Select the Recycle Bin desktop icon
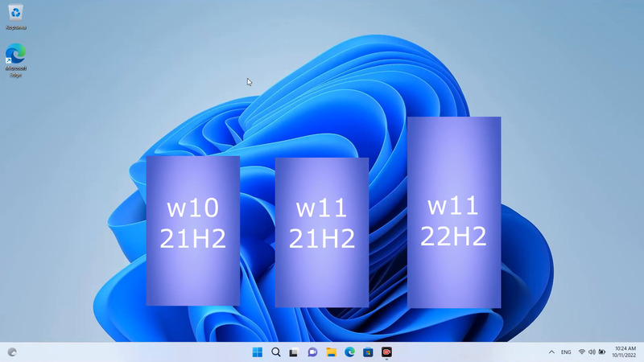This screenshot has width=644, height=362. (x=15, y=16)
